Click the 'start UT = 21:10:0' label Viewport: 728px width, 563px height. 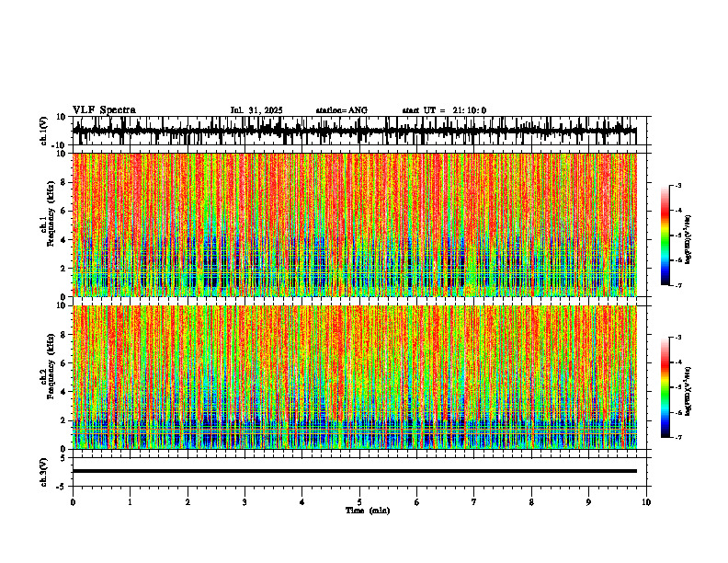(x=444, y=110)
